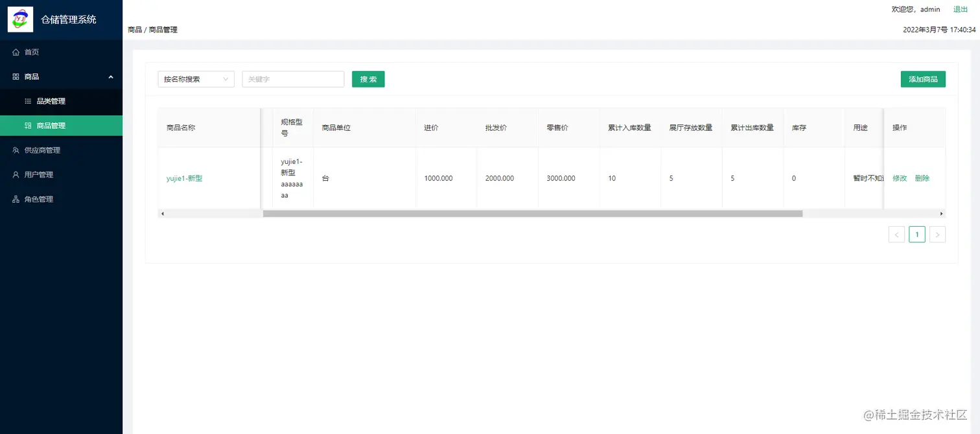Screen dimensions: 980x434
Task: Click the 累计出库数量 column header
Action: point(752,128)
